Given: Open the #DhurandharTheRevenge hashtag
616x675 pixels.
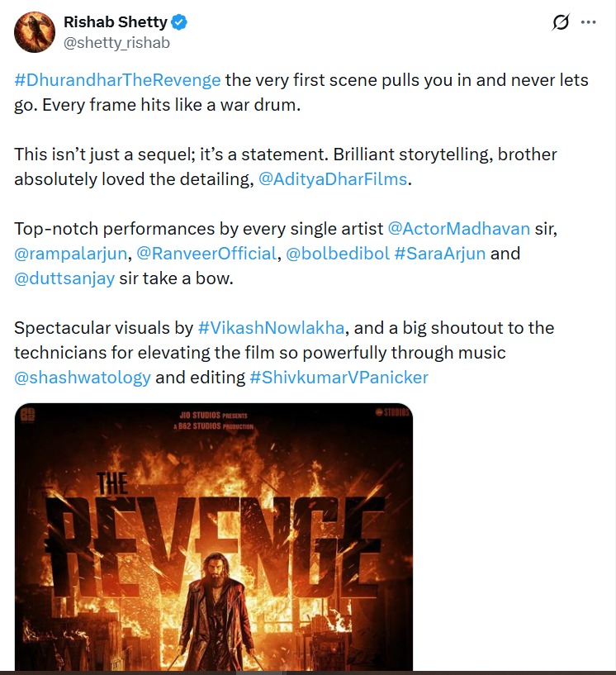Looking at the screenshot, I should 117,80.
